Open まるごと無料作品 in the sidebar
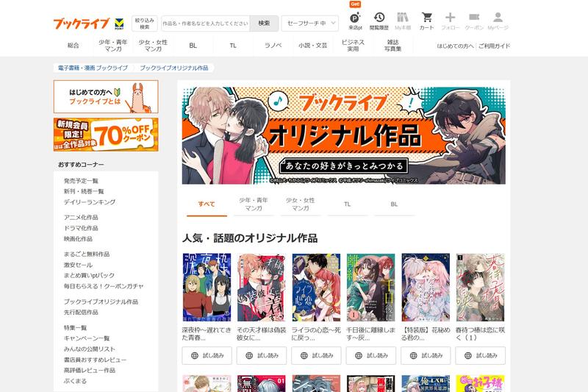Viewport: 588px width, 392px height. 87,254
